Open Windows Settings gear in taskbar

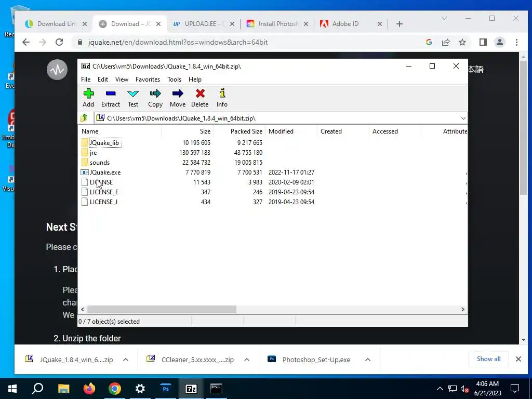pyautogui.click(x=140, y=389)
